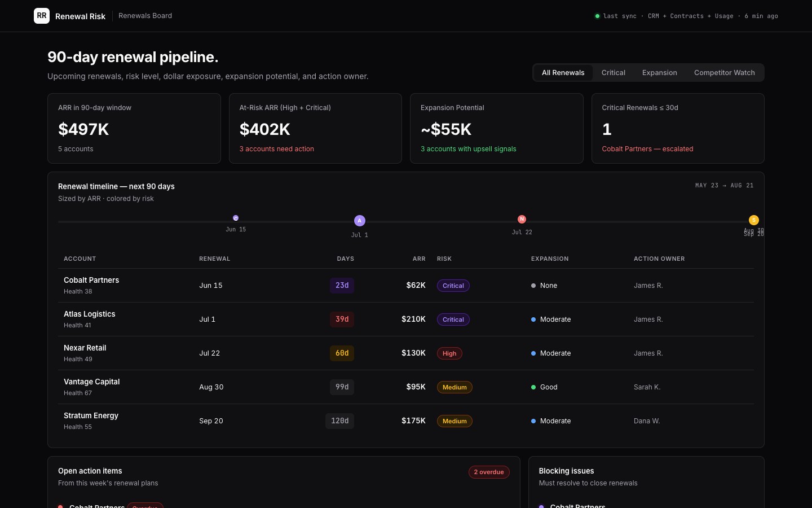The width and height of the screenshot is (812, 508).
Task: Select the Jun 15 Cobalt timeline marker
Action: (x=236, y=218)
